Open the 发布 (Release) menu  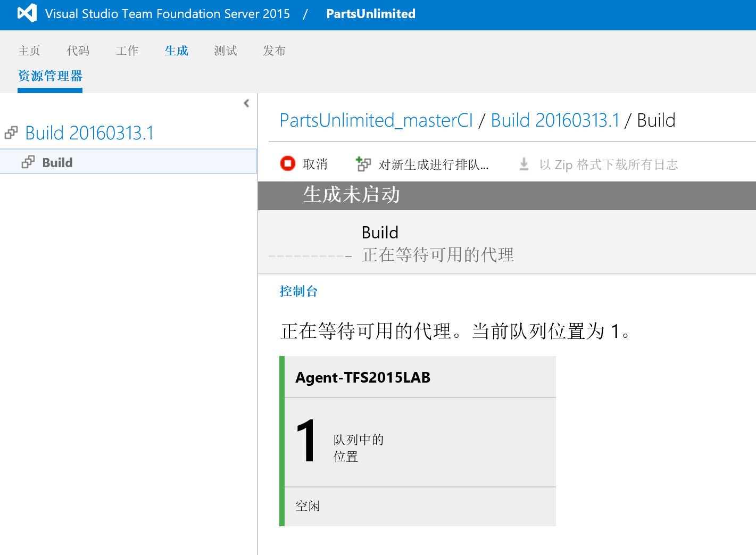pos(275,51)
